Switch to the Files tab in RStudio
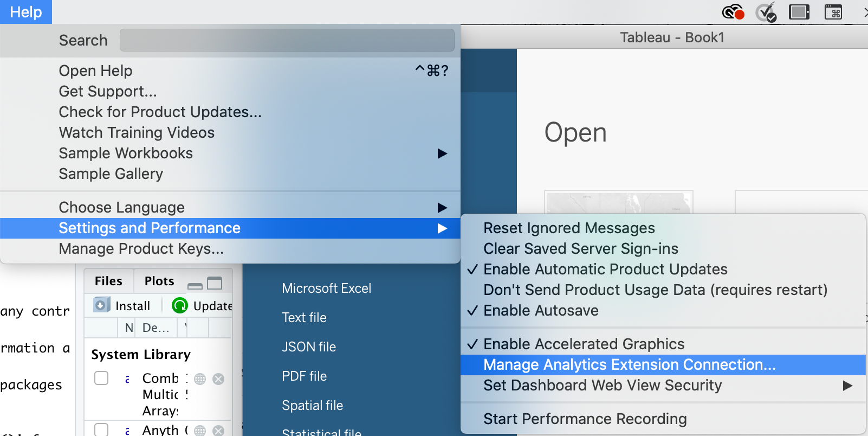Viewport: 868px width, 436px height. pyautogui.click(x=108, y=281)
